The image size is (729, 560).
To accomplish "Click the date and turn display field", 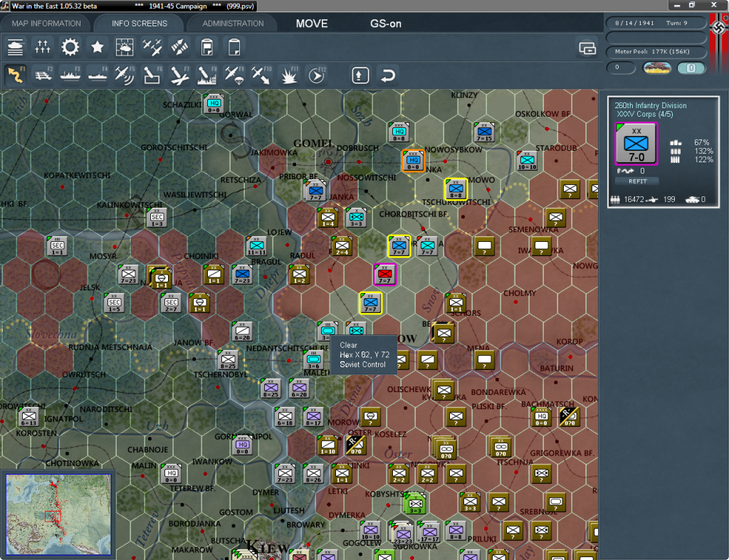I will point(656,23).
